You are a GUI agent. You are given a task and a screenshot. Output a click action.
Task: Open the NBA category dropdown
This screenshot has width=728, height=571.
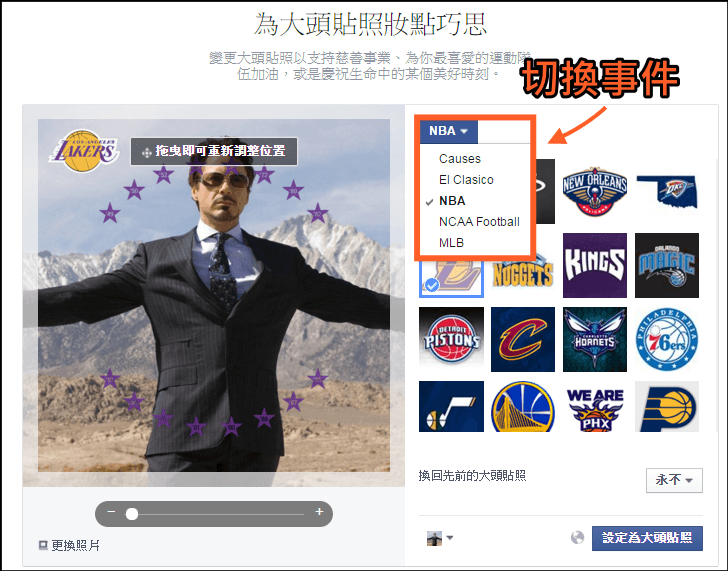click(448, 131)
